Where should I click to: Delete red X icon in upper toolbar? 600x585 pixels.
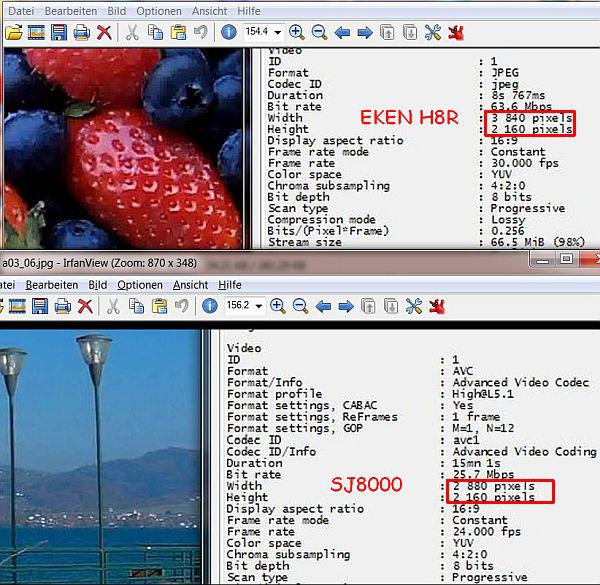click(104, 33)
